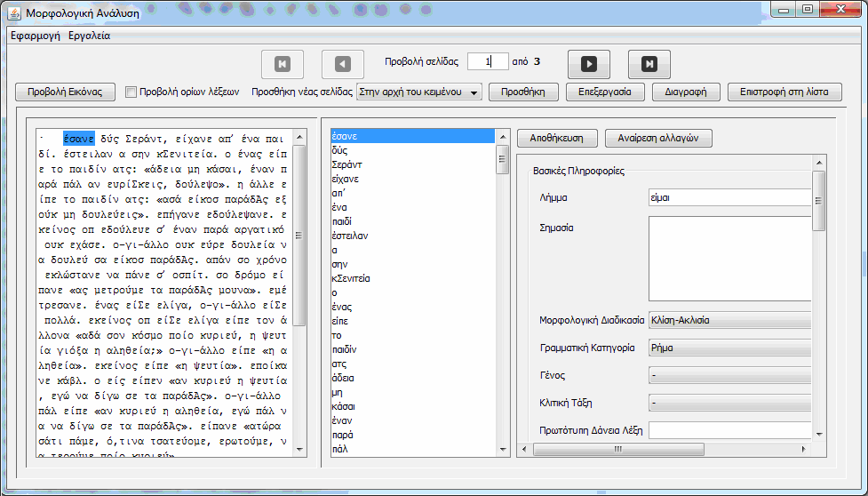Open the Εφαρμογή menu
This screenshot has width=868, height=496.
(x=36, y=36)
